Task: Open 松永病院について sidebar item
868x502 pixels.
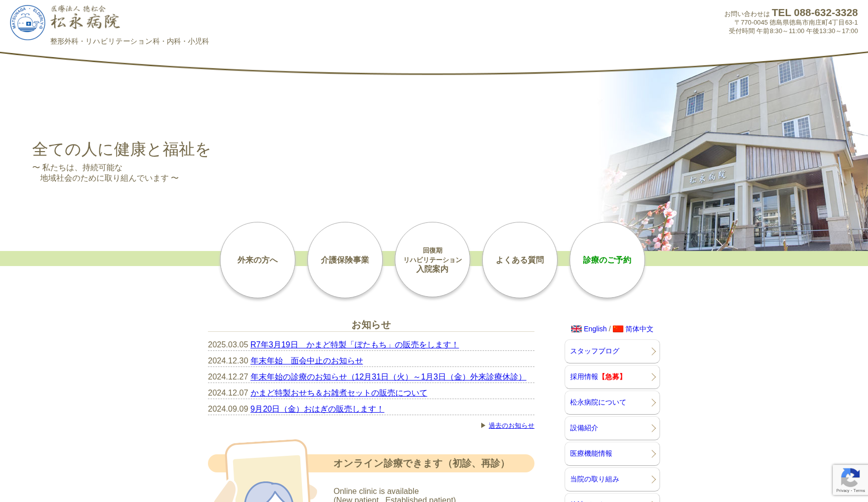Action: pyautogui.click(x=612, y=403)
